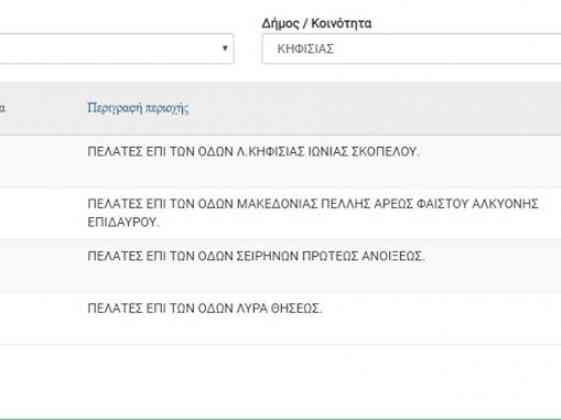The height and width of the screenshot is (420, 561).
Task: Click the word ΘΗΣΕΩΣ in fourth row
Action: (x=296, y=308)
